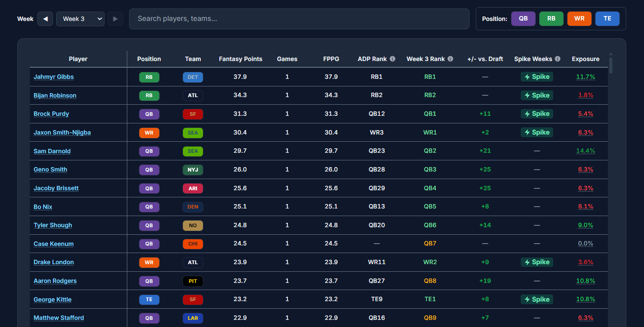644x327 pixels.
Task: Click the SF team badge for Brock Purdy
Action: [x=193, y=114]
